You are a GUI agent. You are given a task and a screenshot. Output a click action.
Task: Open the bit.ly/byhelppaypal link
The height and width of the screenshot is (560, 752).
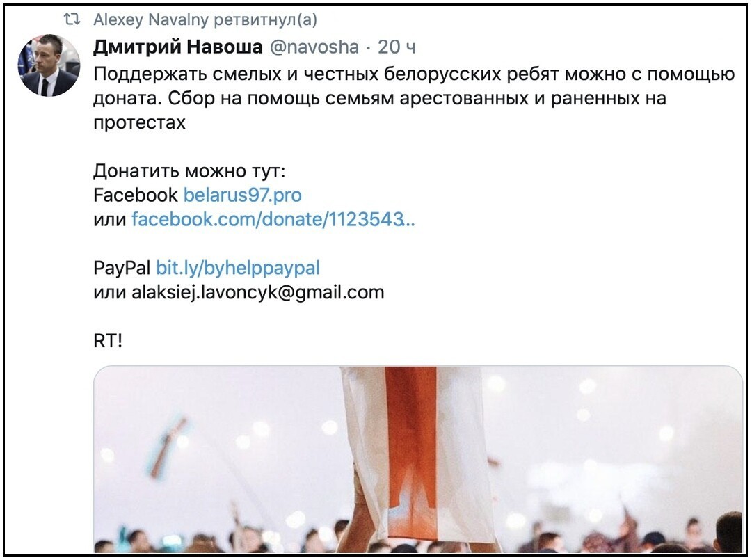point(238,268)
